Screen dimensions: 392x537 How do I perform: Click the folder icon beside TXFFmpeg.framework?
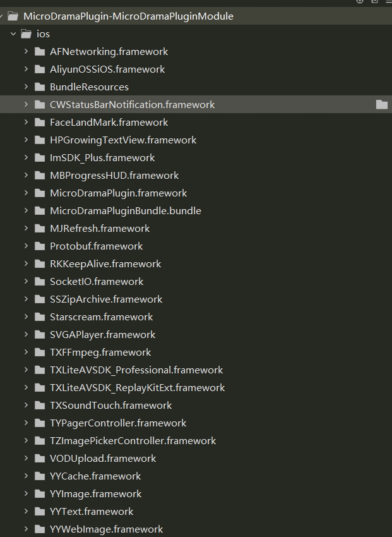[40, 353]
